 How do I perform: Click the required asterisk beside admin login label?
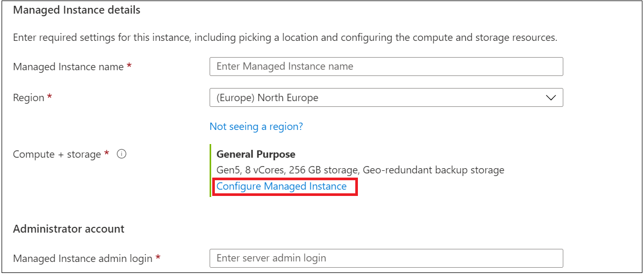[x=158, y=258]
